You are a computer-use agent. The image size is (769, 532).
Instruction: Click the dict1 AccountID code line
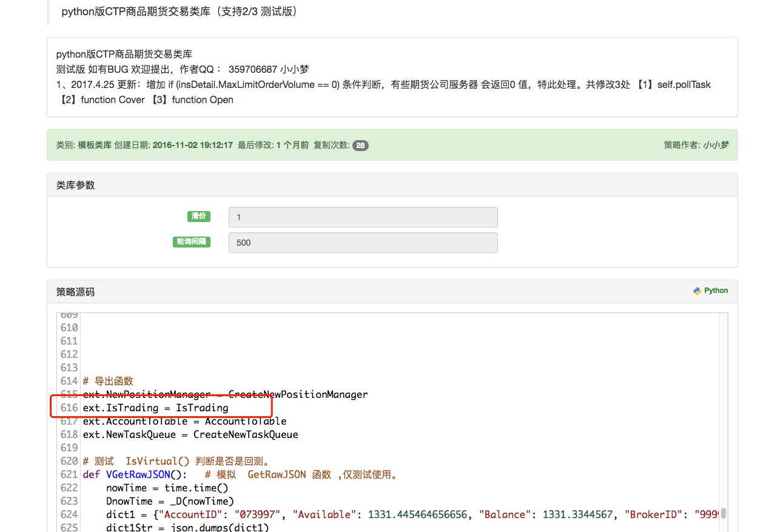click(414, 514)
